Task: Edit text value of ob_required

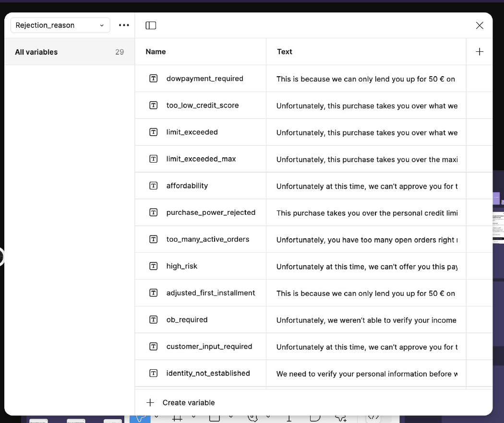Action: tap(366, 320)
